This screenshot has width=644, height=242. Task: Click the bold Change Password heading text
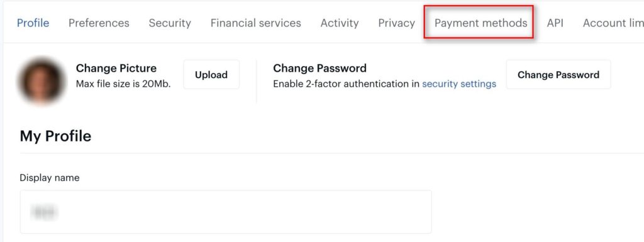319,68
